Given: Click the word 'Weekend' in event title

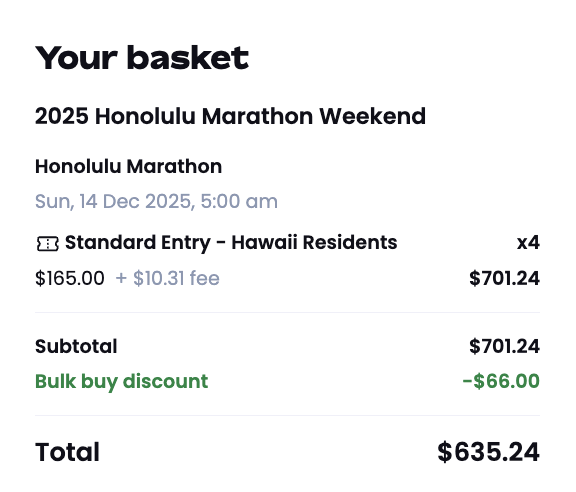Looking at the screenshot, I should [x=372, y=116].
